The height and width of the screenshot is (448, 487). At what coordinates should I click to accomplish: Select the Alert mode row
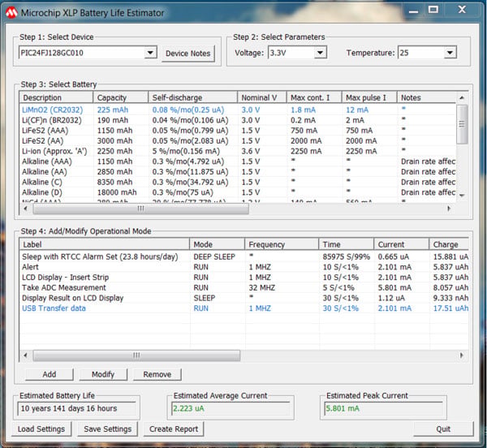pyautogui.click(x=244, y=267)
